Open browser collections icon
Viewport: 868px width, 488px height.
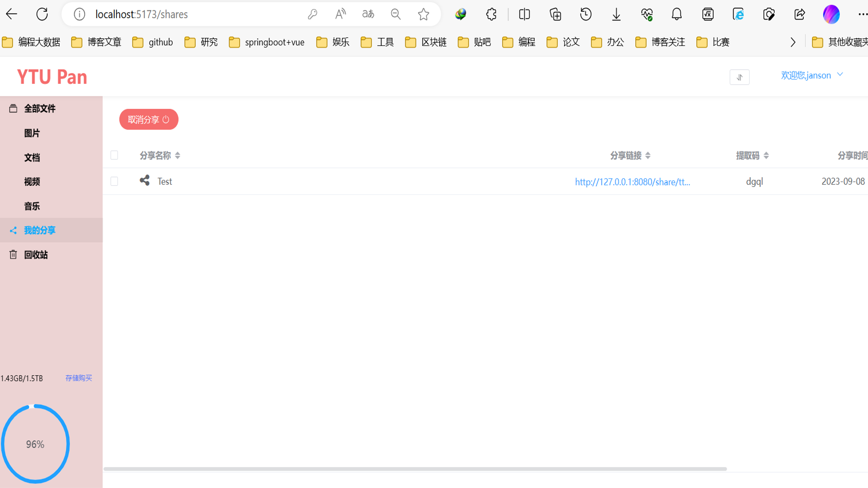point(555,14)
